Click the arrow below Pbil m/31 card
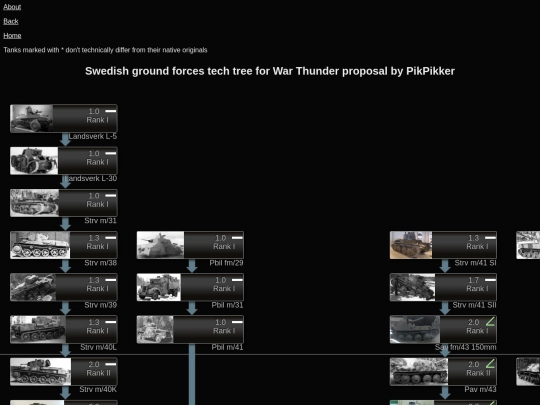The height and width of the screenshot is (405, 540). tap(192, 308)
